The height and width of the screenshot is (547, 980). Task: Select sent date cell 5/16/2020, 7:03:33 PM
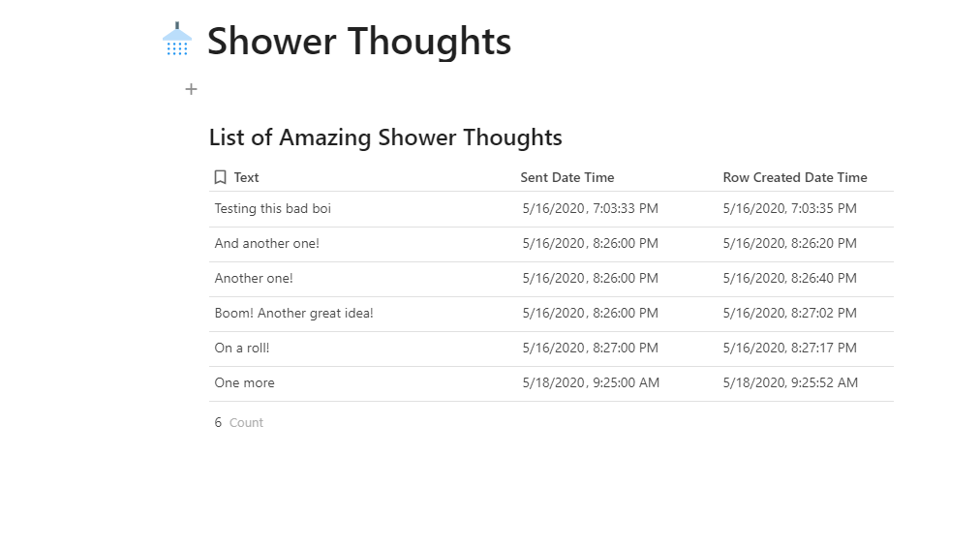[x=590, y=208]
